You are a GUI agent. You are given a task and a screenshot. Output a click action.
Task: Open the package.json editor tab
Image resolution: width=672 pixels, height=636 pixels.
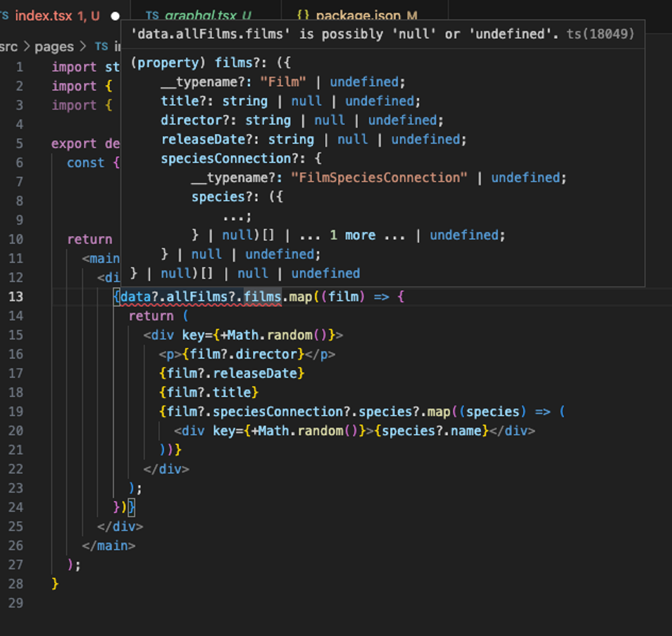365,16
